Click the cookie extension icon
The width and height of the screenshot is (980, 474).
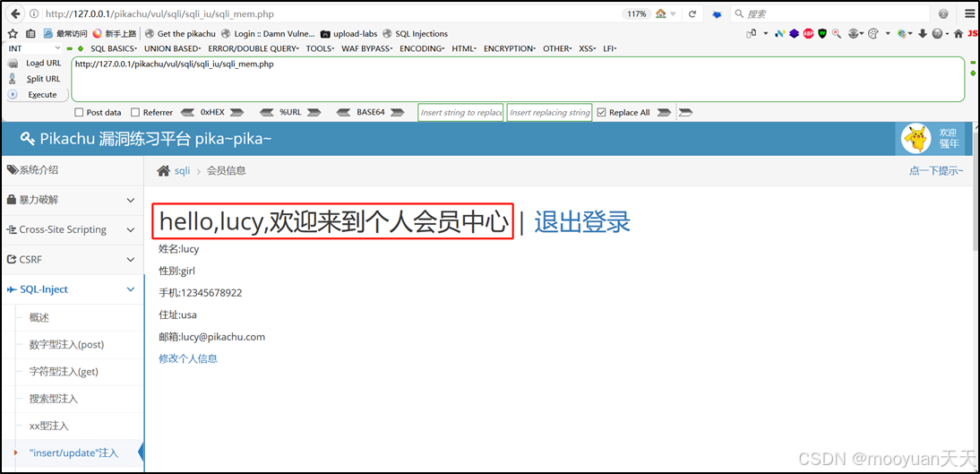tap(874, 34)
